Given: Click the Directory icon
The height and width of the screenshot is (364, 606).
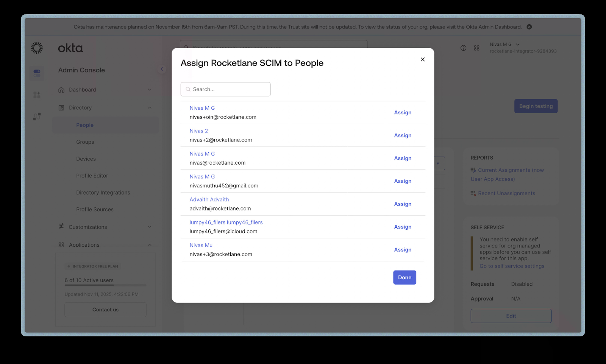Looking at the screenshot, I should point(61,108).
